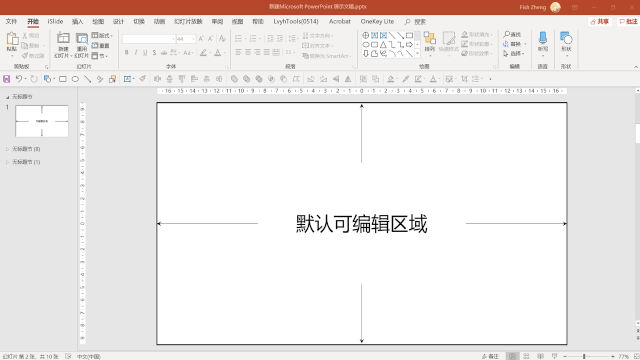This screenshot has width=640, height=360.
Task: Expand the second collapsed section in slide panel
Action: click(x=7, y=162)
